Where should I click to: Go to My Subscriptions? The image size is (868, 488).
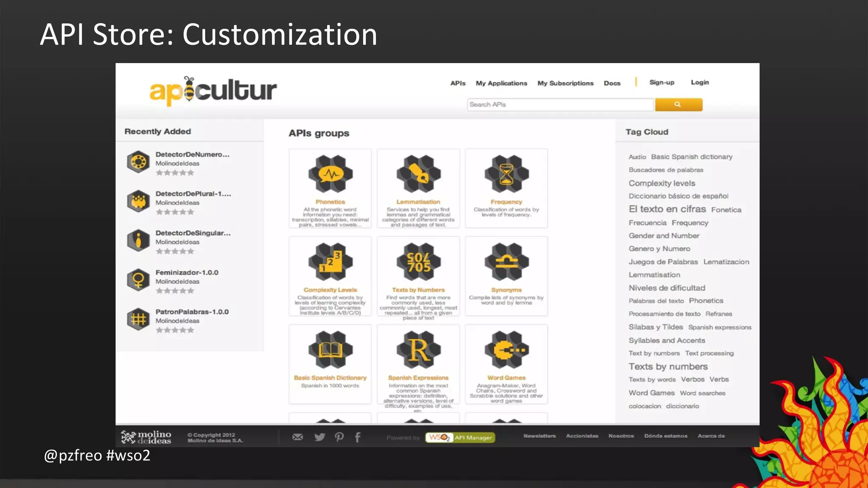point(565,83)
